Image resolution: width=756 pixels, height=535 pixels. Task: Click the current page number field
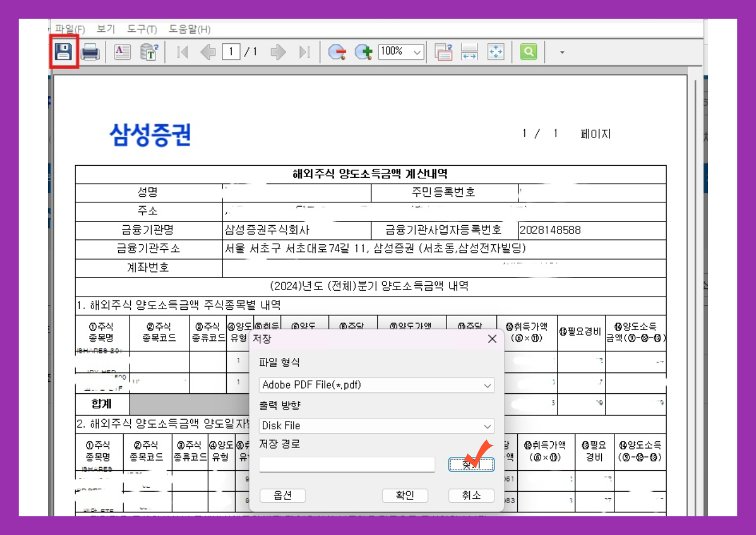[x=231, y=52]
